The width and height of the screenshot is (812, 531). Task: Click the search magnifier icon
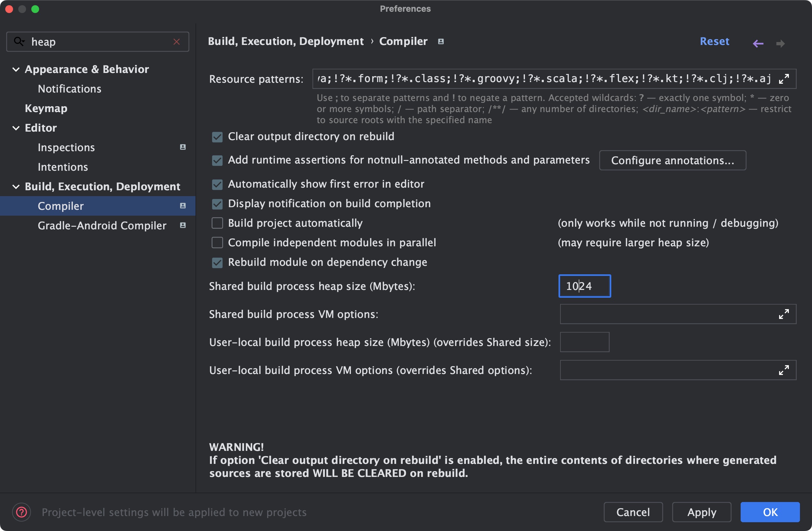tap(19, 42)
